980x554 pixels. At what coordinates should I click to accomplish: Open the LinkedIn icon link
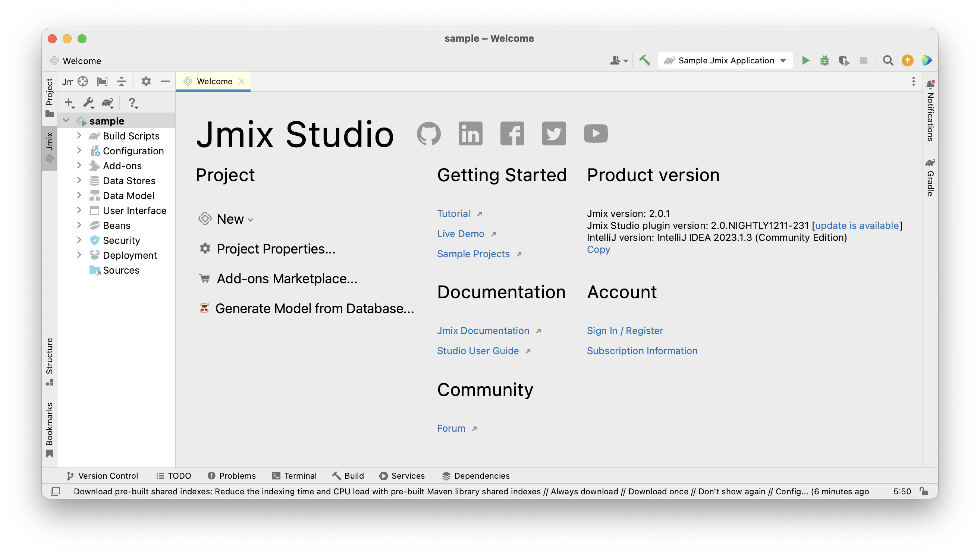click(x=470, y=133)
